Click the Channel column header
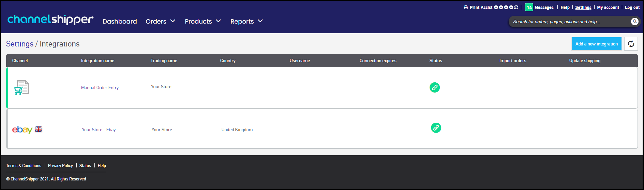 pyautogui.click(x=20, y=60)
